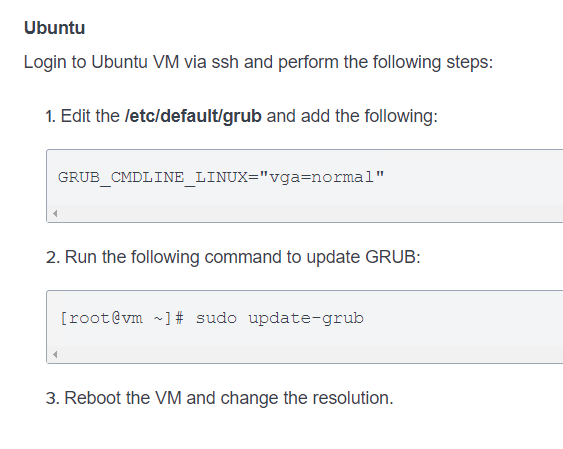Click the list number 3 marker
The height and width of the screenshot is (449, 563).
click(x=53, y=398)
